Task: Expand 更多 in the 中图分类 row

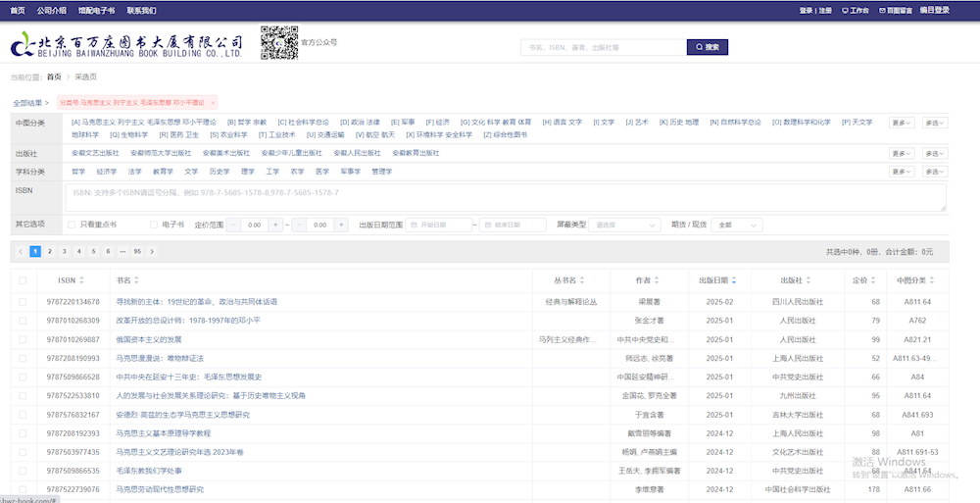Action: point(902,123)
